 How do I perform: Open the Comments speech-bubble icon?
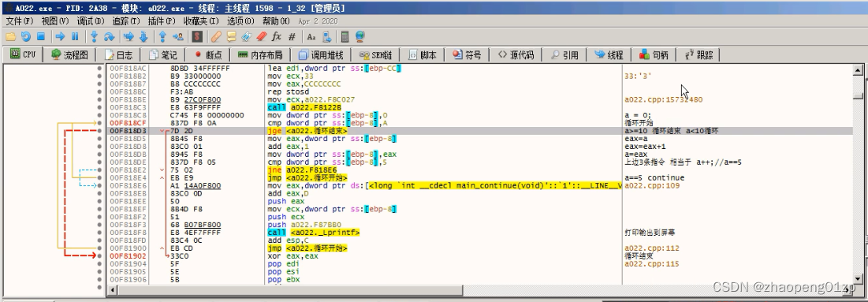tap(232, 37)
